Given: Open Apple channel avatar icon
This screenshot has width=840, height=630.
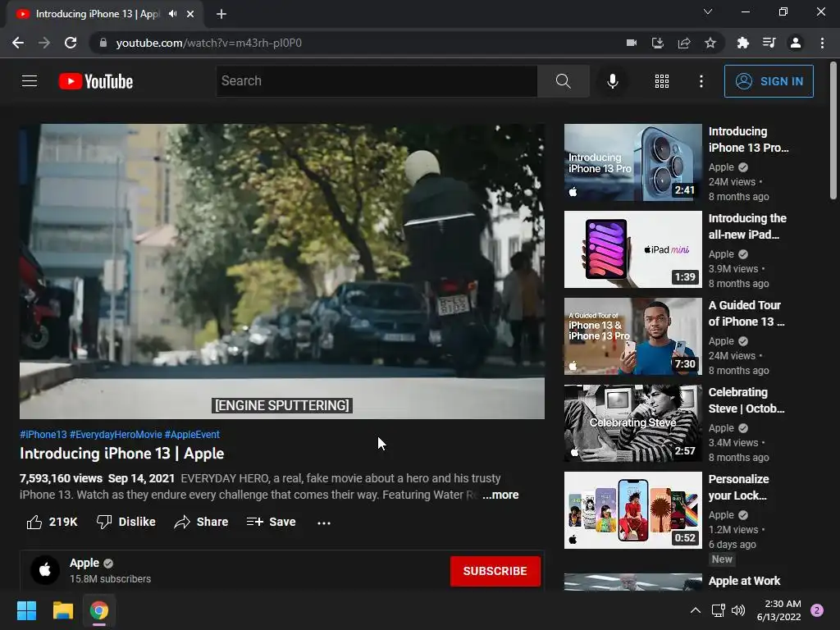Looking at the screenshot, I should point(45,570).
